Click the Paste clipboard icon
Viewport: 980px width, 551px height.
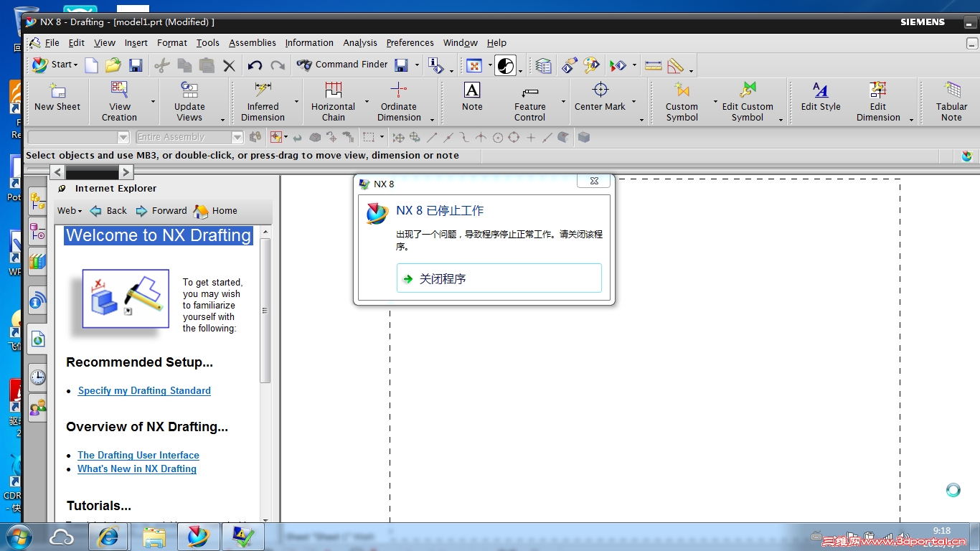(207, 66)
